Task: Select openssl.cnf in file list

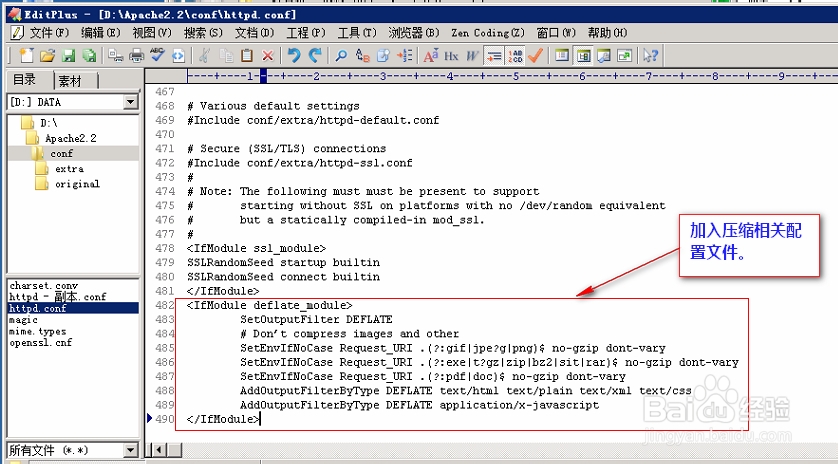Action: click(41, 343)
